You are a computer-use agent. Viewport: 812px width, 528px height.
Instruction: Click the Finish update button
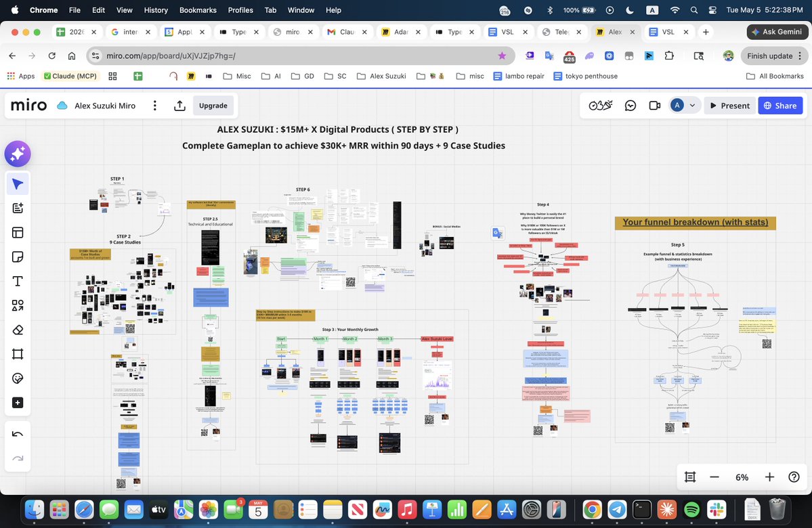tap(769, 56)
